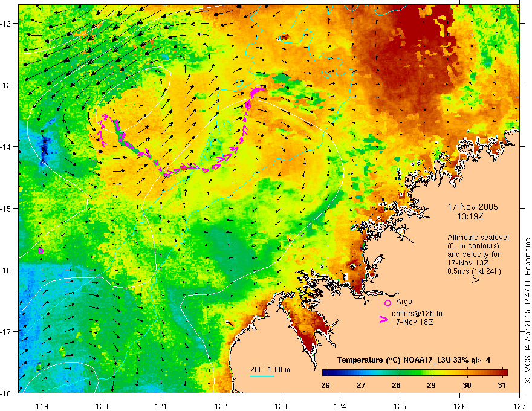This screenshot has width=532, height=411.
Task: Click the 'drifters@12h to' legend text
Action: pos(417,313)
